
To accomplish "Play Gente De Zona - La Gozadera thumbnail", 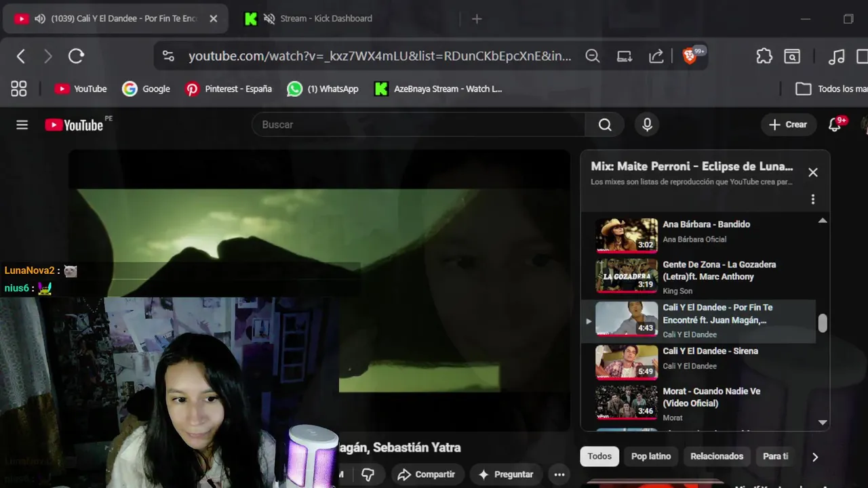I will point(627,276).
